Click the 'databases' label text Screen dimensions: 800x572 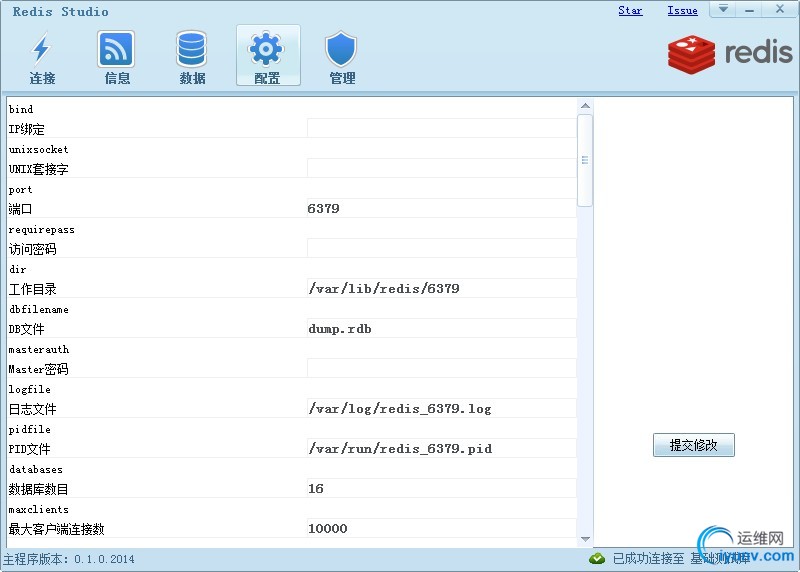click(36, 469)
